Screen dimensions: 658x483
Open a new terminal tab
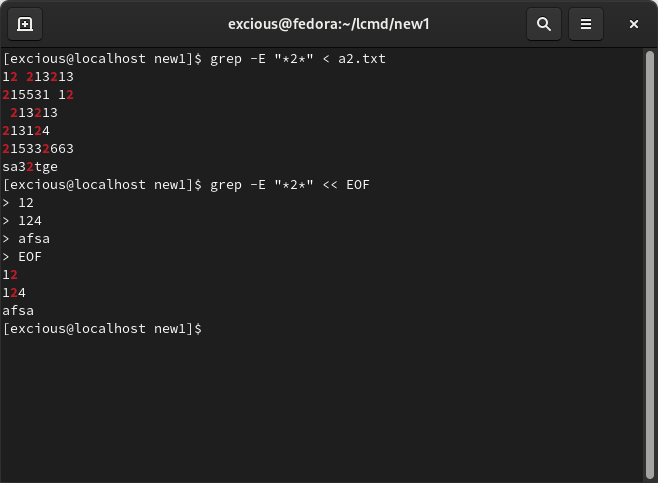[25, 24]
